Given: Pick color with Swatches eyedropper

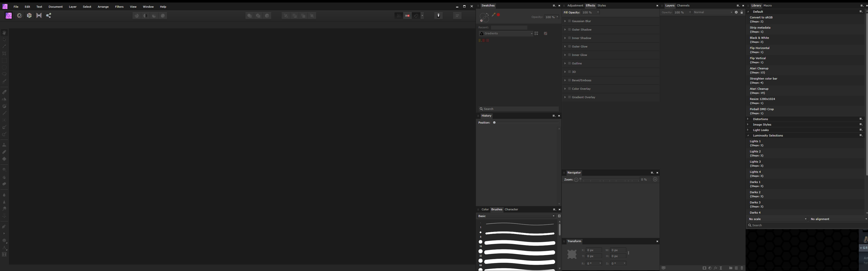Looking at the screenshot, I should (494, 15).
